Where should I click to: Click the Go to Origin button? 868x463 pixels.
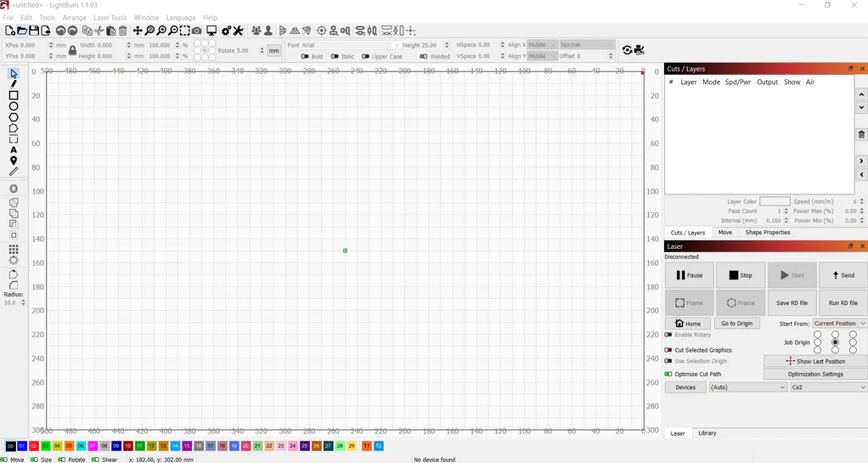click(737, 324)
